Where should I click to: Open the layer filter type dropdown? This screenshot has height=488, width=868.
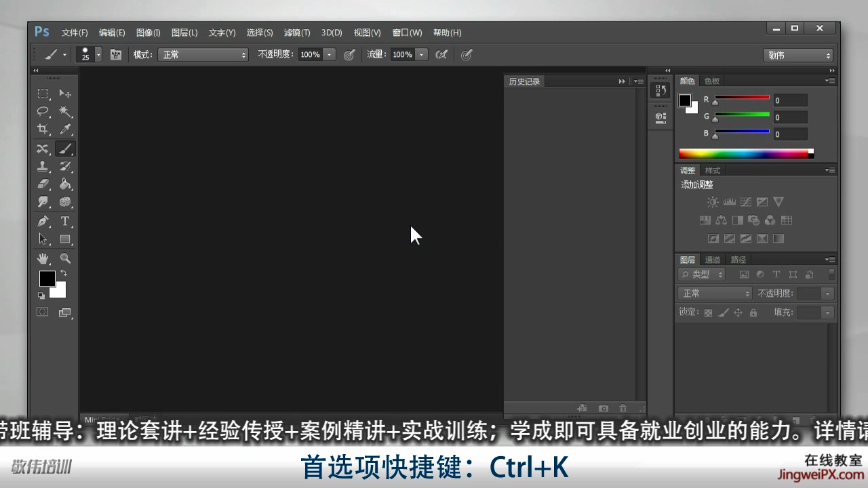click(x=701, y=274)
